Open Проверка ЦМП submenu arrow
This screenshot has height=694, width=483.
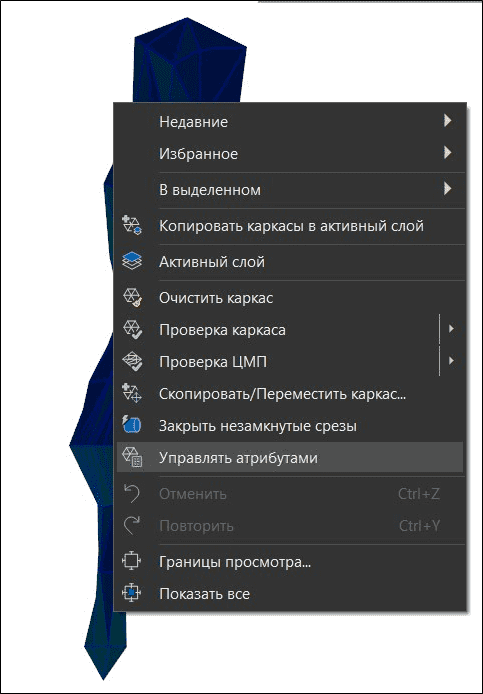pos(451,361)
